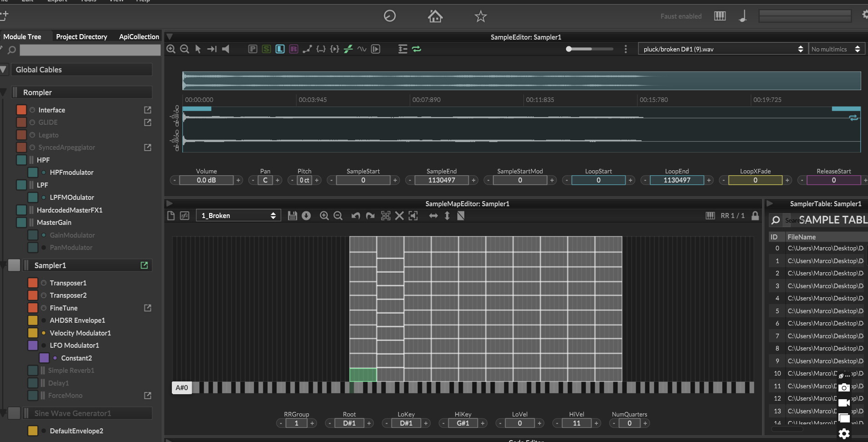Increase Root note with plus button
This screenshot has height=442, width=868.
click(369, 423)
